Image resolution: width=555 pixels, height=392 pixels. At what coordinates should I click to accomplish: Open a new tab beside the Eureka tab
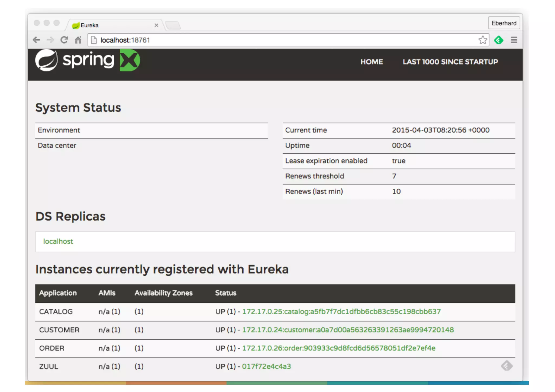[173, 25]
